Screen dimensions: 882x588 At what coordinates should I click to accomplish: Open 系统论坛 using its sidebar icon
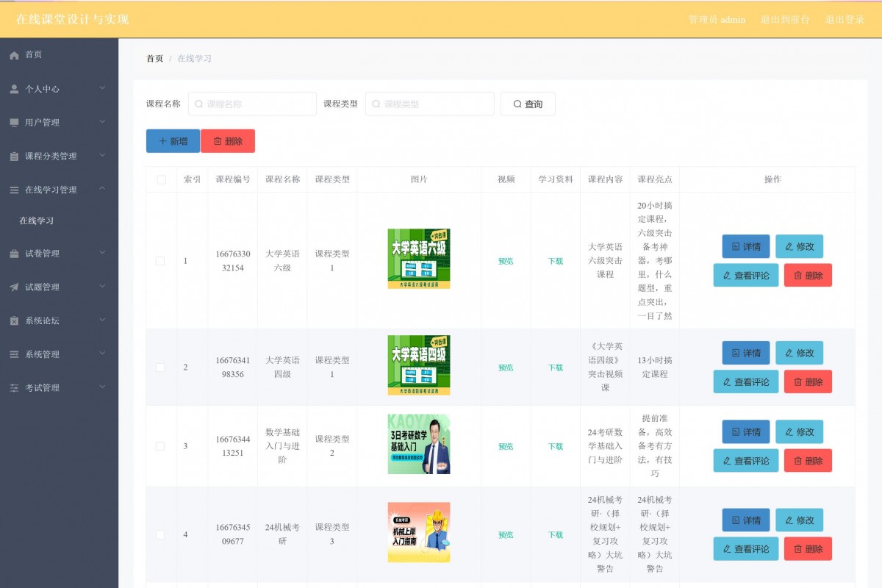[x=13, y=320]
